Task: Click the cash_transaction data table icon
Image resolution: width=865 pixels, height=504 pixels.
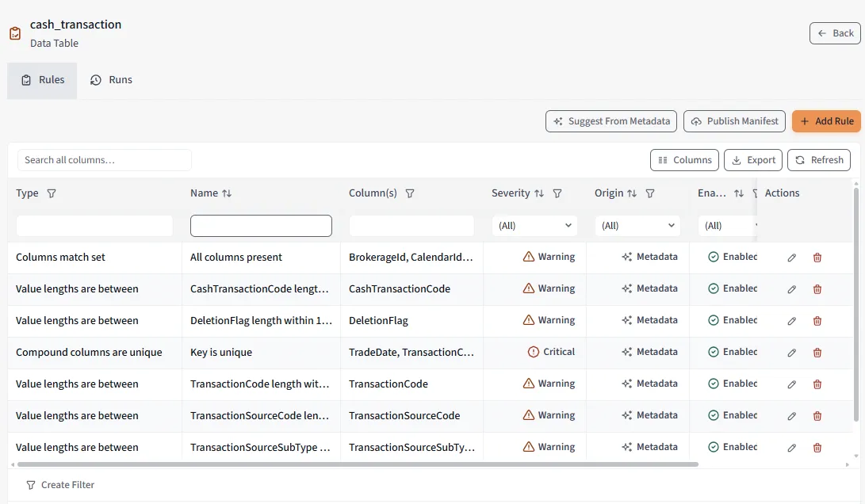Action: tap(15, 33)
